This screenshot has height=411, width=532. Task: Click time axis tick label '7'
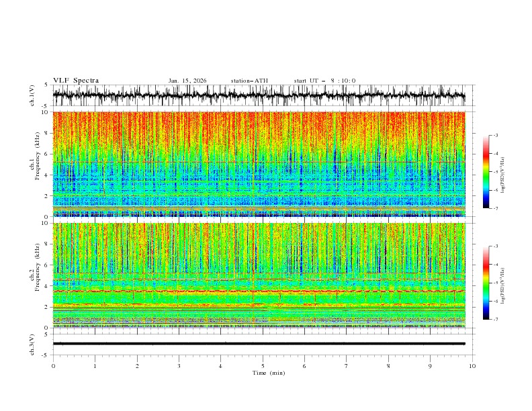click(x=347, y=366)
